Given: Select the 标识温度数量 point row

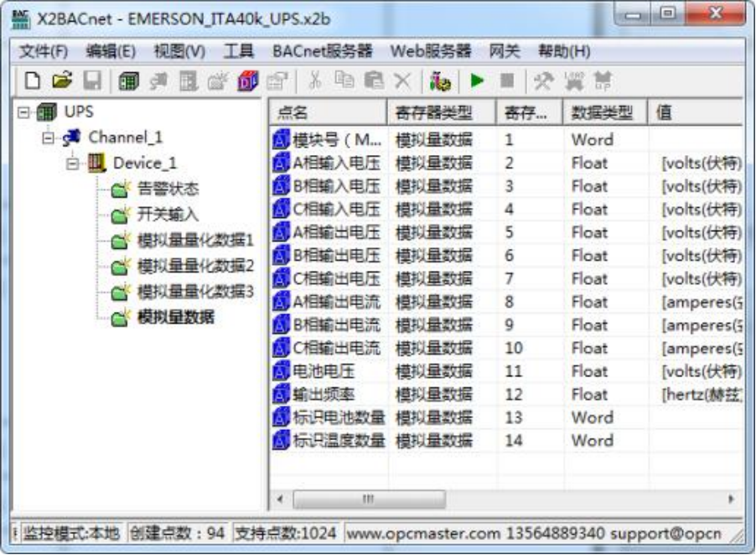Looking at the screenshot, I should point(506,441).
